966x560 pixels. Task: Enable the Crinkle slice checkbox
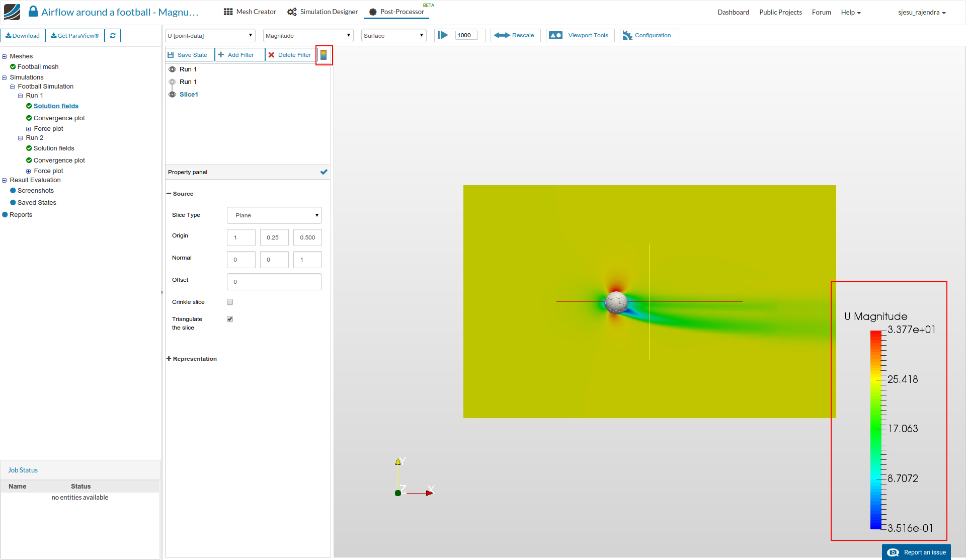(230, 302)
